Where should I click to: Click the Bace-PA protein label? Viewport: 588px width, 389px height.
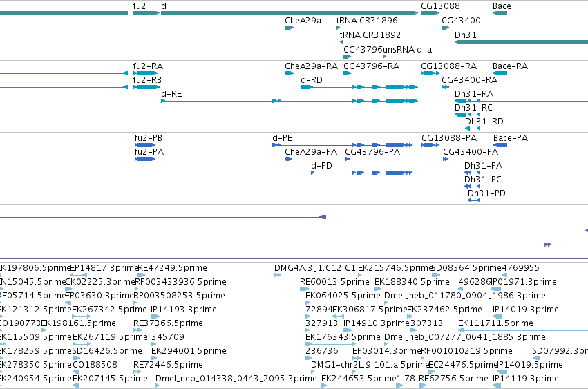(x=511, y=138)
